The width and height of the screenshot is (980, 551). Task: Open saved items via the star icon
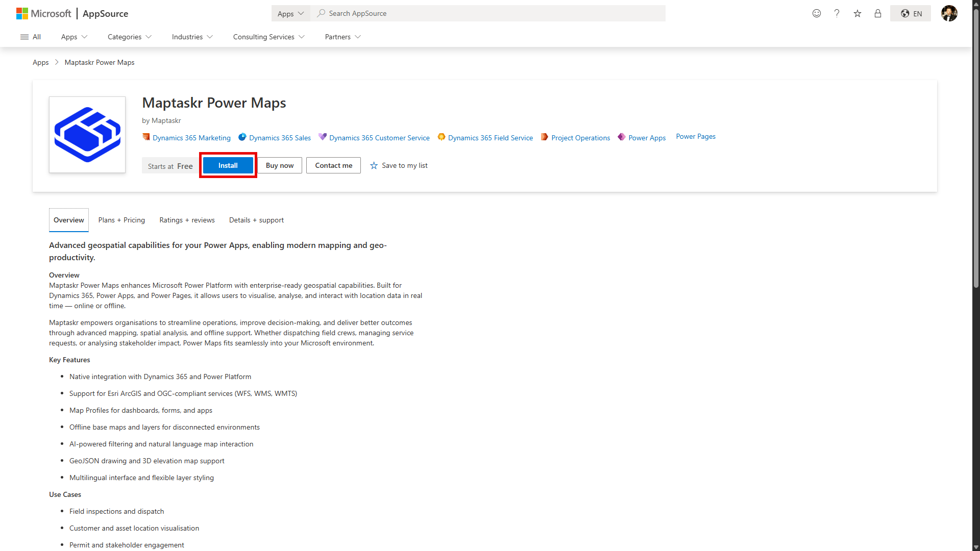tap(857, 13)
